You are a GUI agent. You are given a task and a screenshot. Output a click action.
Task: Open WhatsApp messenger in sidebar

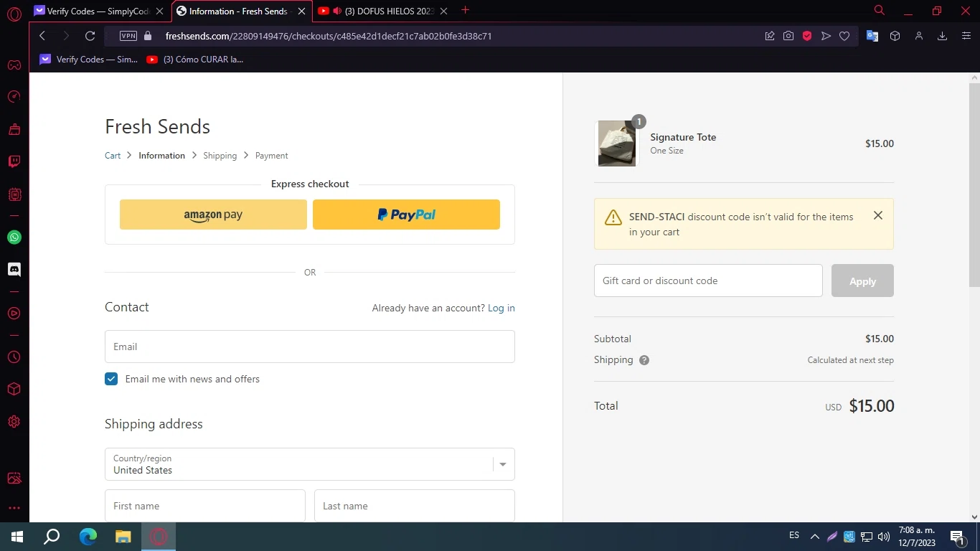click(x=14, y=237)
